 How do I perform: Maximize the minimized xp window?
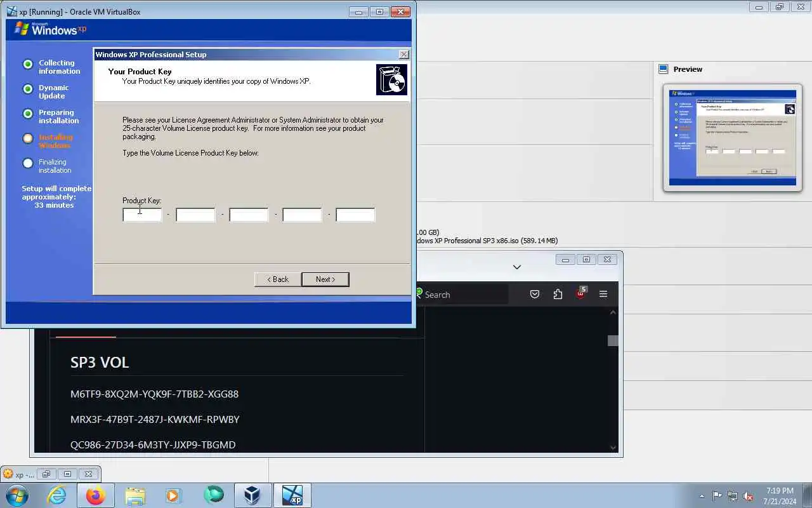67,474
